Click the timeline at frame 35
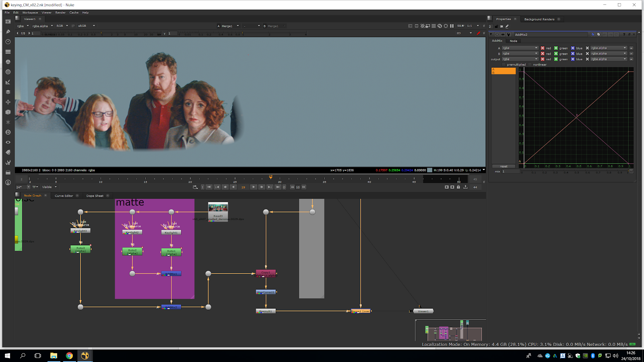Screen dimensions: 644x362 point(324,179)
